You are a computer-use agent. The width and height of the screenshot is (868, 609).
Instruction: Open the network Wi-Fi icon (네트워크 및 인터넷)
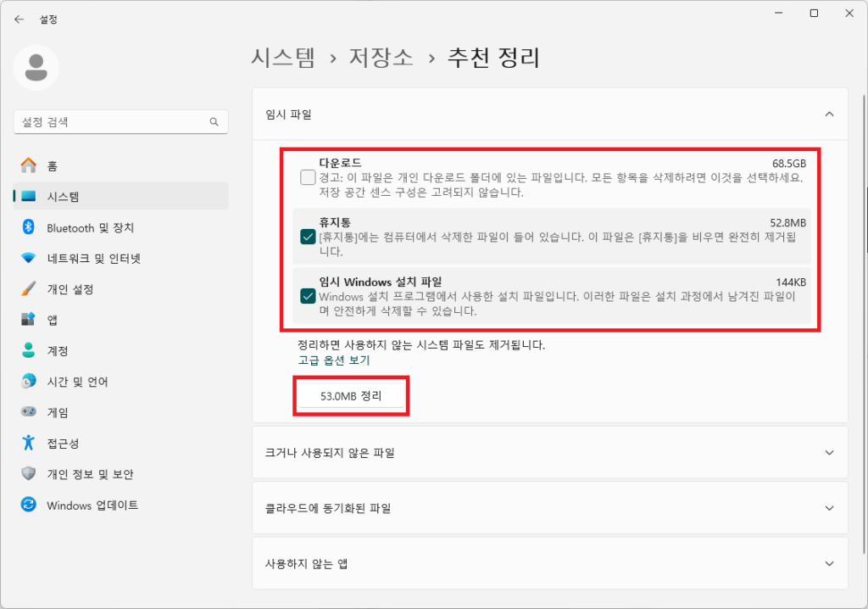[28, 258]
